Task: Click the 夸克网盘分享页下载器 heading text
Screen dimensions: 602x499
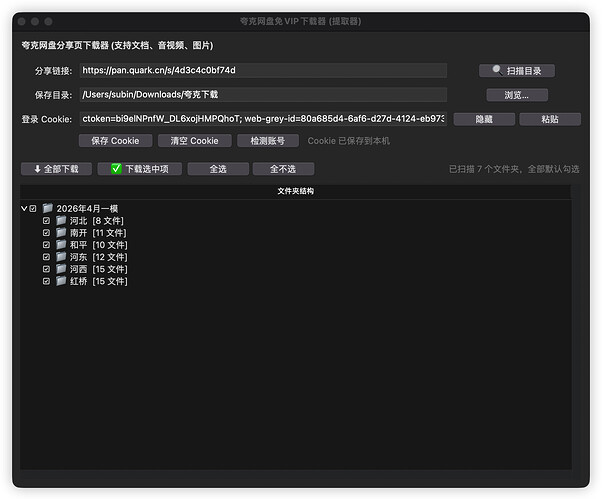Action: tap(117, 45)
